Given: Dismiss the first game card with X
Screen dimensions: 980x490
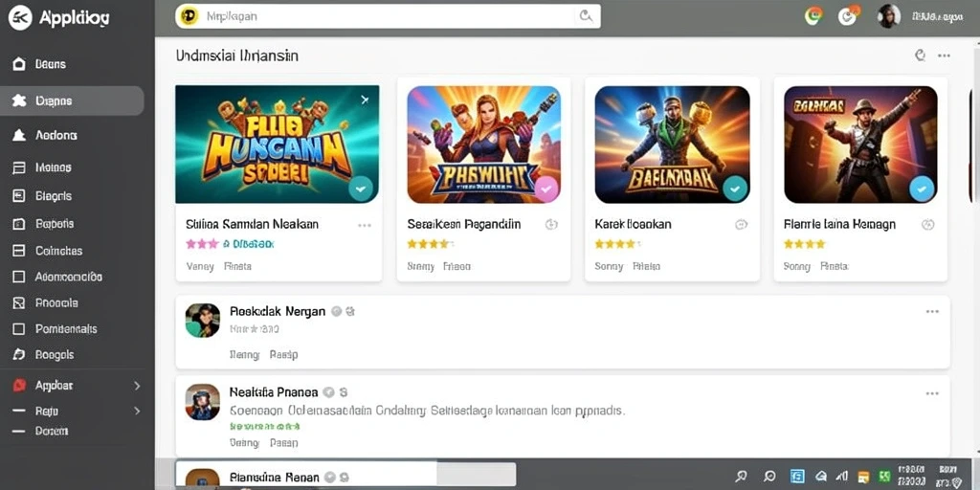Looking at the screenshot, I should (366, 100).
